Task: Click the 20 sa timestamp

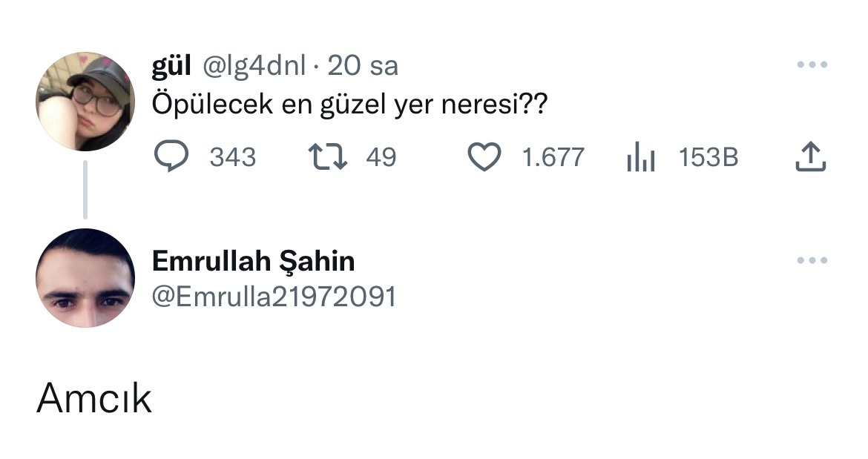Action: (x=363, y=67)
